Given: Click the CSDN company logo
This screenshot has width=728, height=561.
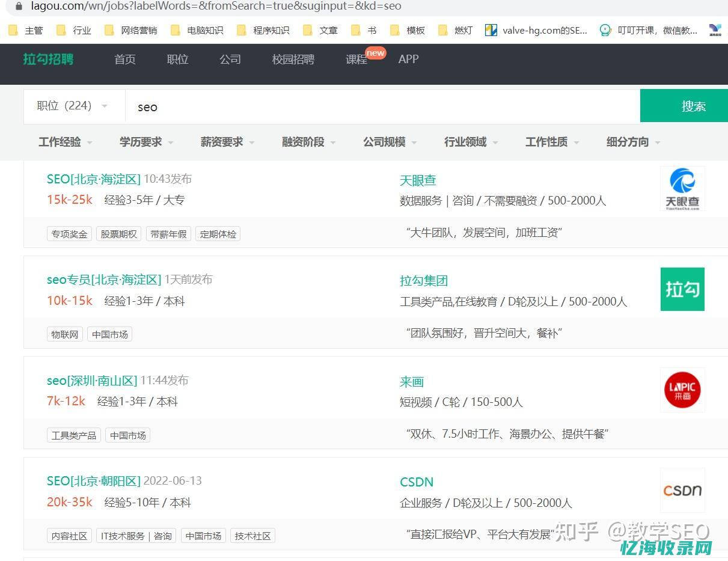Looking at the screenshot, I should point(682,490).
